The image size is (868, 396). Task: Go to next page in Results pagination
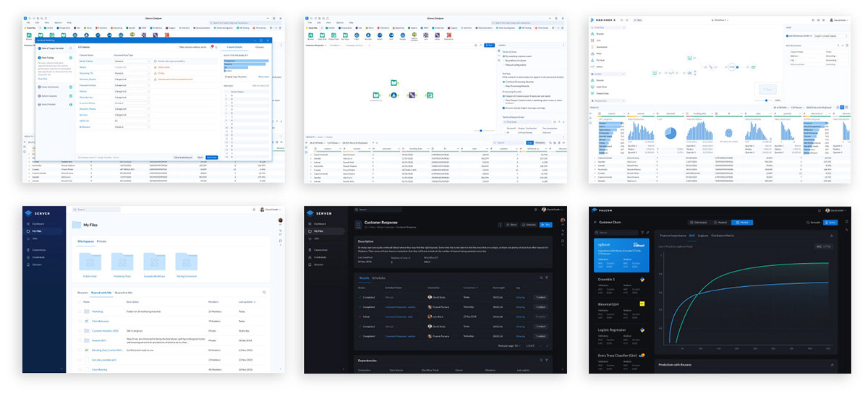click(x=547, y=346)
